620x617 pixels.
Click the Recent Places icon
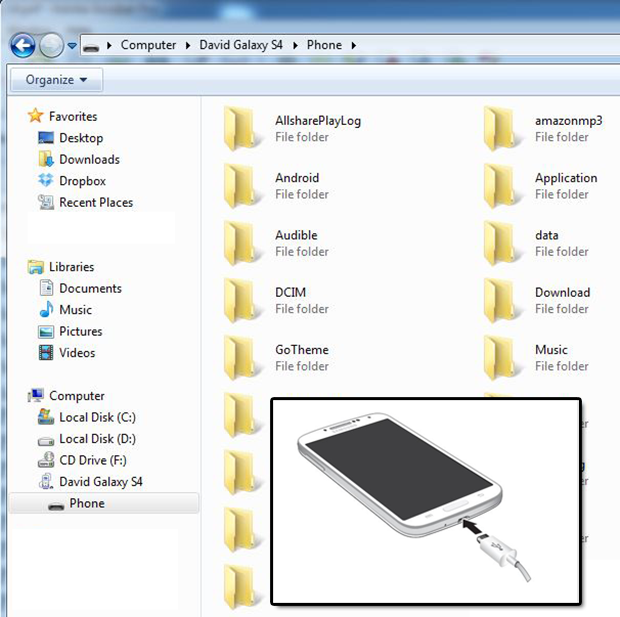(x=46, y=202)
